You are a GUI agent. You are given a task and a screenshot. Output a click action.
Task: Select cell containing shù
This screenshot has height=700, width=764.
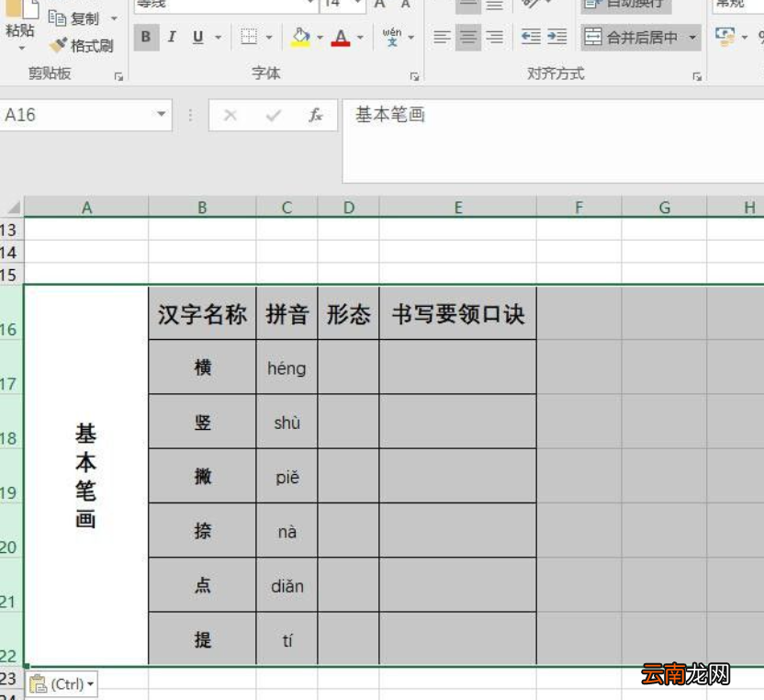(x=287, y=422)
